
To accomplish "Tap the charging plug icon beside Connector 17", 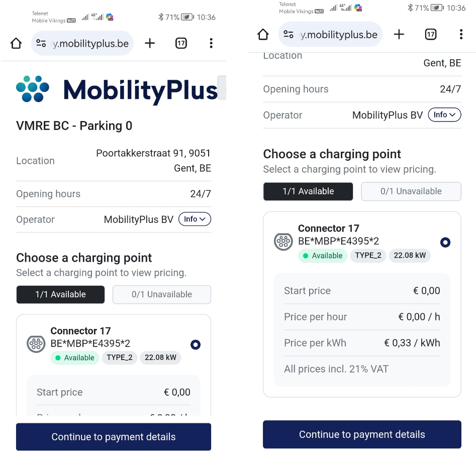I will 36,344.
